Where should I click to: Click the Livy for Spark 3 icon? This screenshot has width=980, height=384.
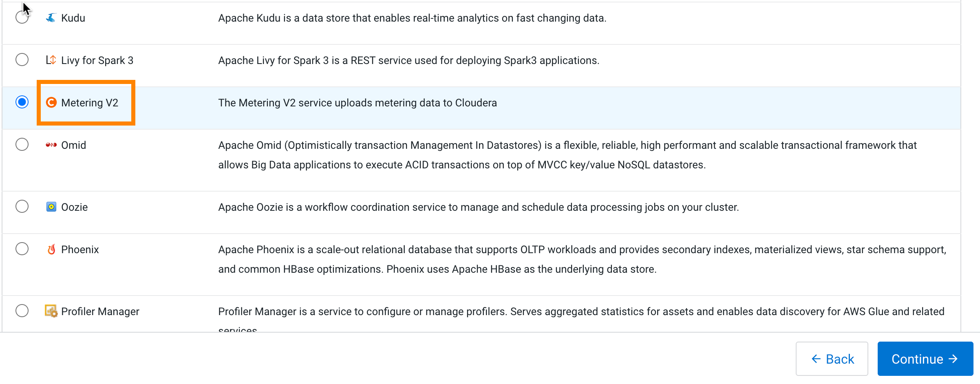tap(51, 60)
